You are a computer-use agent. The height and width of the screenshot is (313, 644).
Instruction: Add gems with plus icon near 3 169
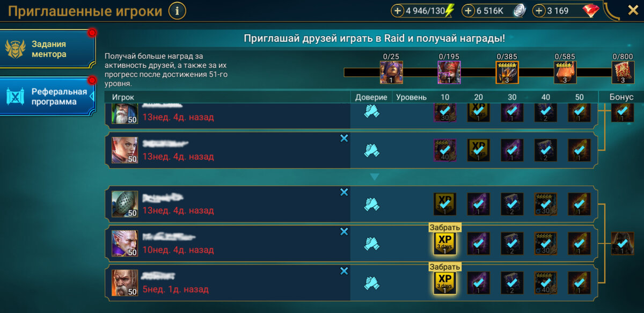539,11
